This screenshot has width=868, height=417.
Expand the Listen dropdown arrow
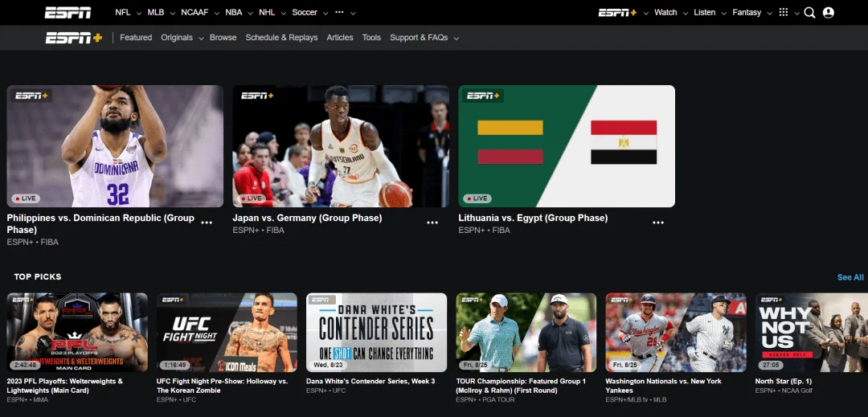723,13
